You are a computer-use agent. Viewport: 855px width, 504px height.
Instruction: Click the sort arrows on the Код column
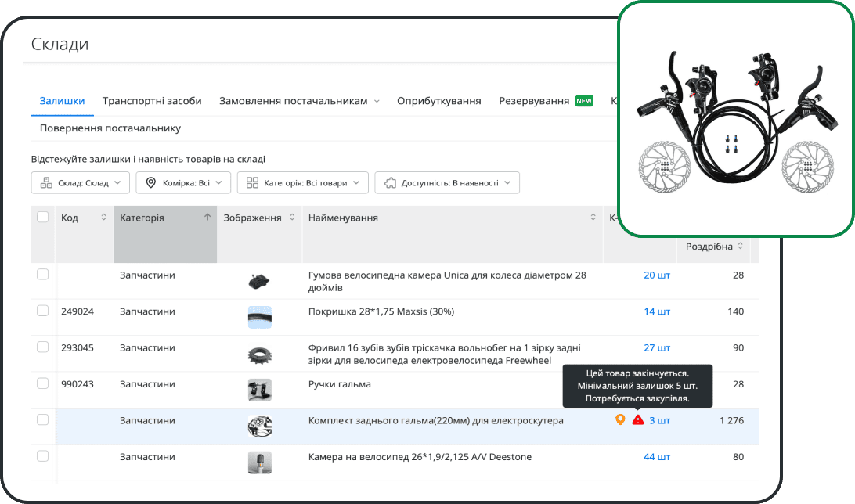click(104, 218)
